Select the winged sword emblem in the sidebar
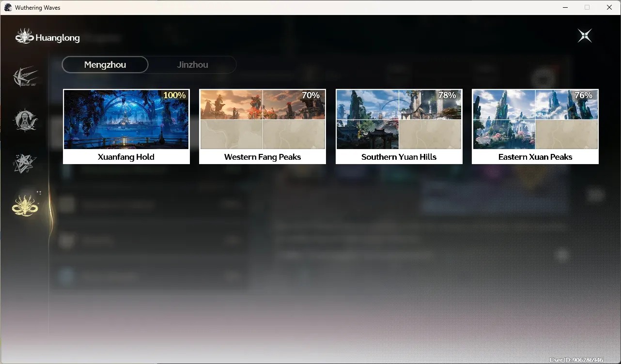The image size is (621, 364). [25, 77]
